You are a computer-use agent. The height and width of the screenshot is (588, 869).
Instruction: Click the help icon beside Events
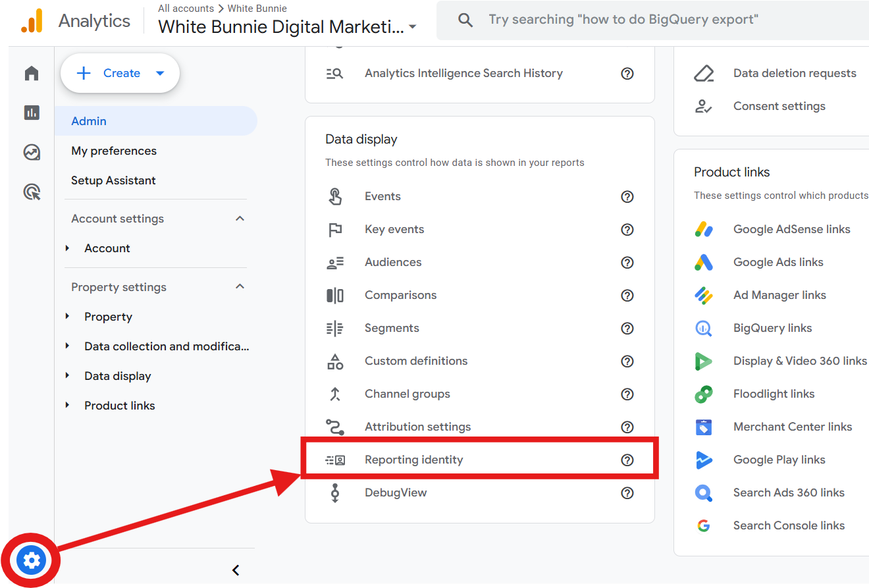tap(627, 196)
